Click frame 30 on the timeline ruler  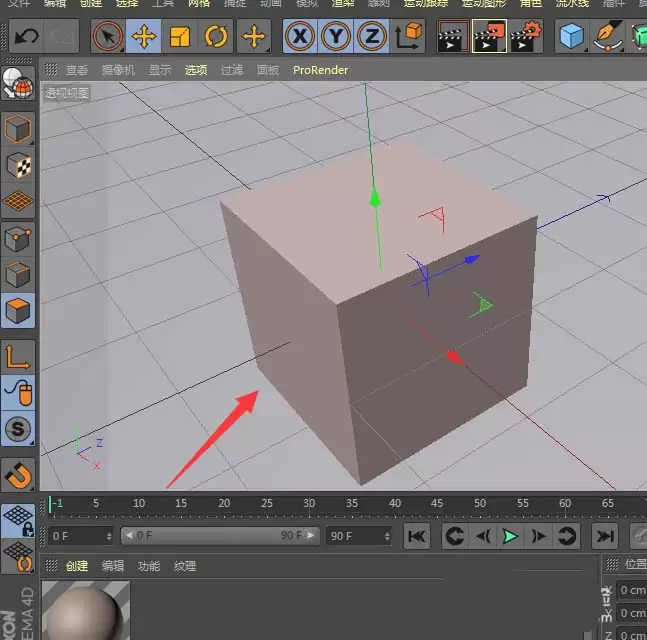click(309, 503)
